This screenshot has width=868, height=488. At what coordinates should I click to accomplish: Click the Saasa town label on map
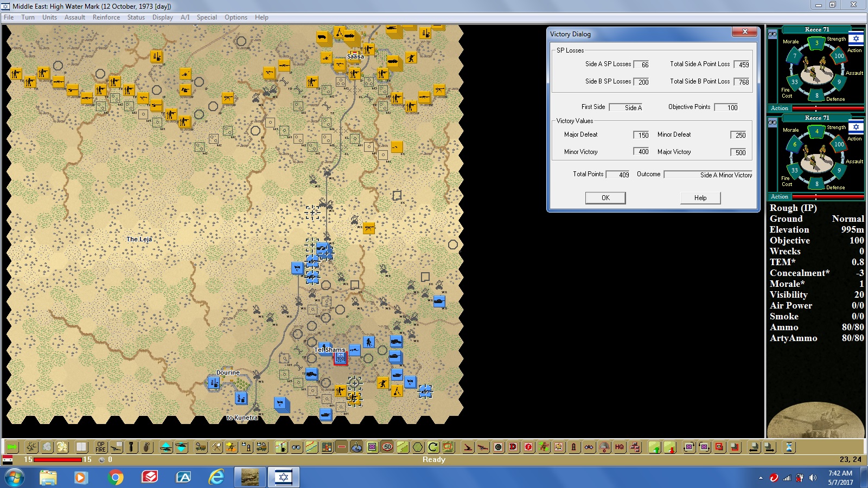[x=355, y=56]
